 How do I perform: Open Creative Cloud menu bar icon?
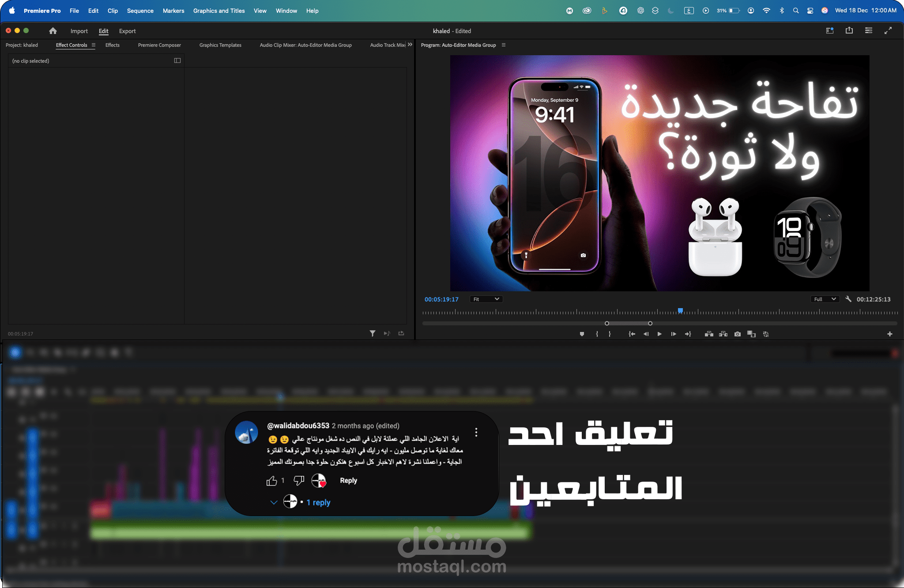(x=587, y=11)
